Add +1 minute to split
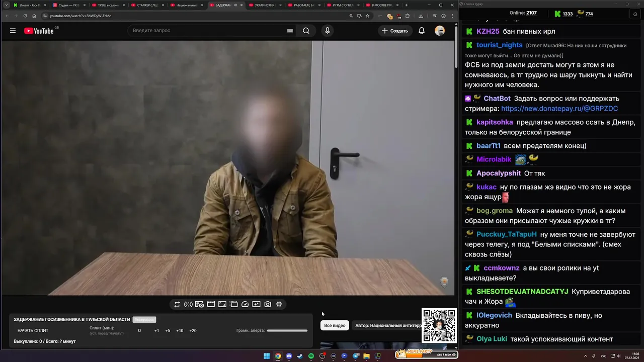This screenshot has width=644, height=362. 156,331
